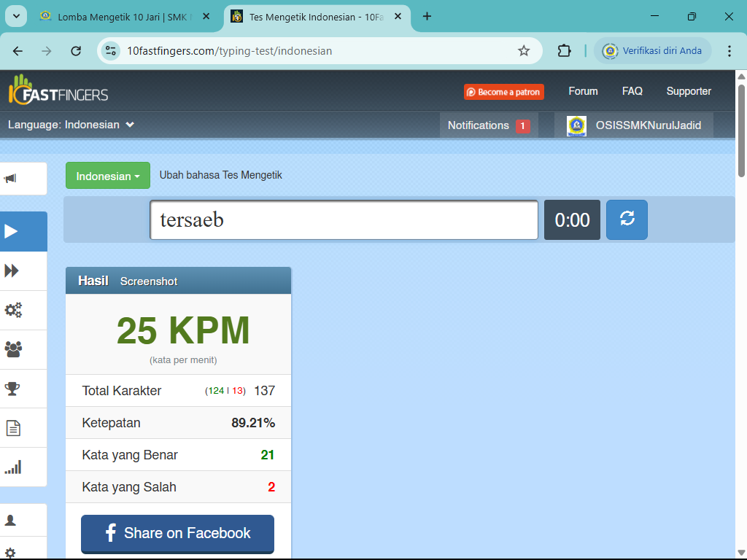Viewport: 747px width, 560px height.
Task: Click the typing input field showing tersaeb
Action: pyautogui.click(x=343, y=219)
